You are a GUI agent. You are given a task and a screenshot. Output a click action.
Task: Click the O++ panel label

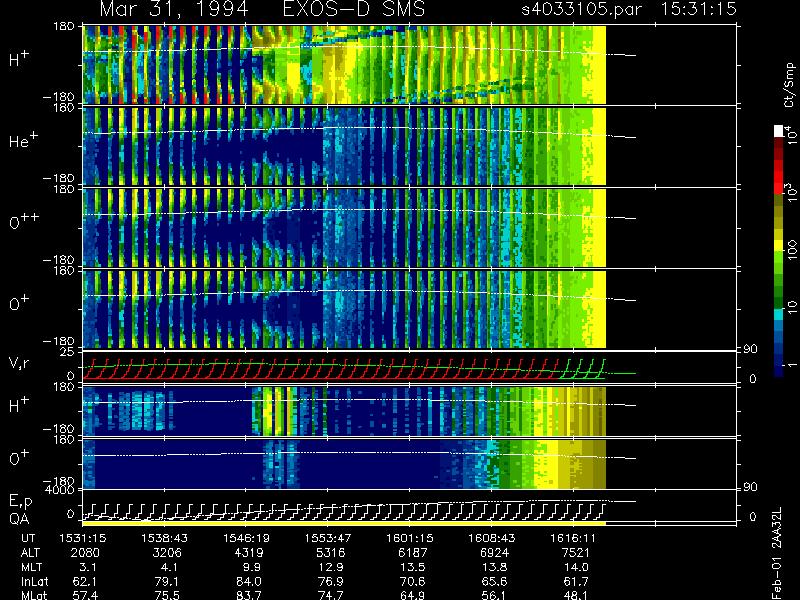tap(23, 221)
